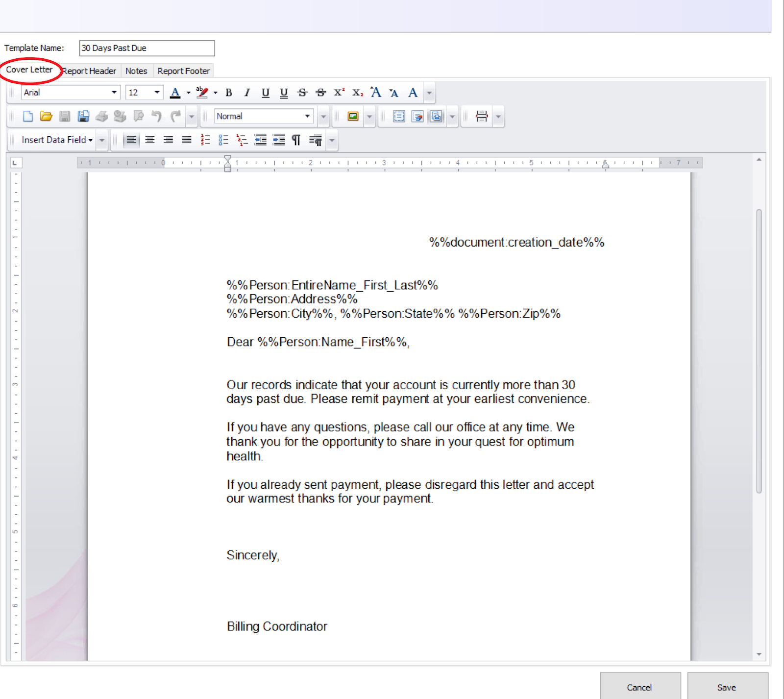This screenshot has height=699, width=784.
Task: Show paragraph marks with pilcrow icon
Action: click(x=296, y=139)
